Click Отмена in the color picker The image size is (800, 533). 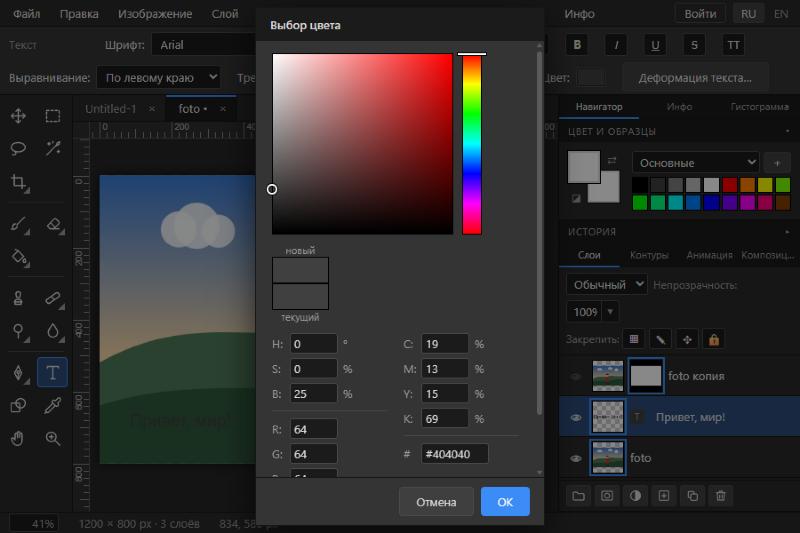click(x=436, y=502)
